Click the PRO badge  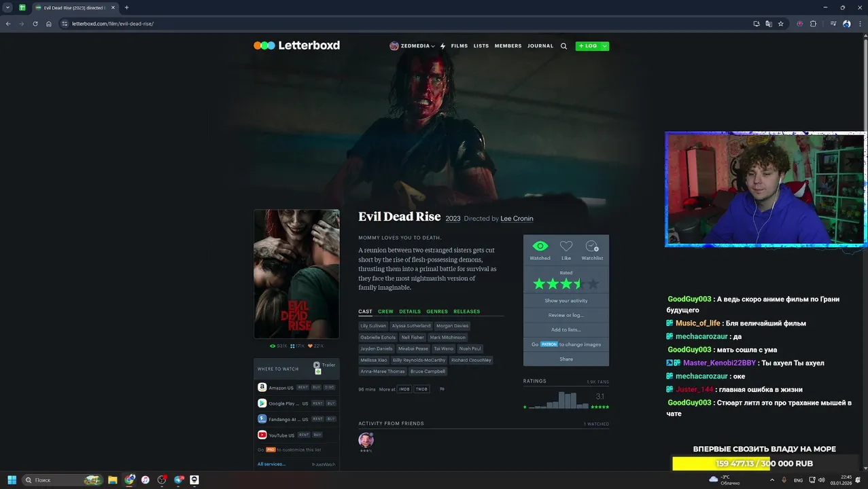[x=271, y=450]
